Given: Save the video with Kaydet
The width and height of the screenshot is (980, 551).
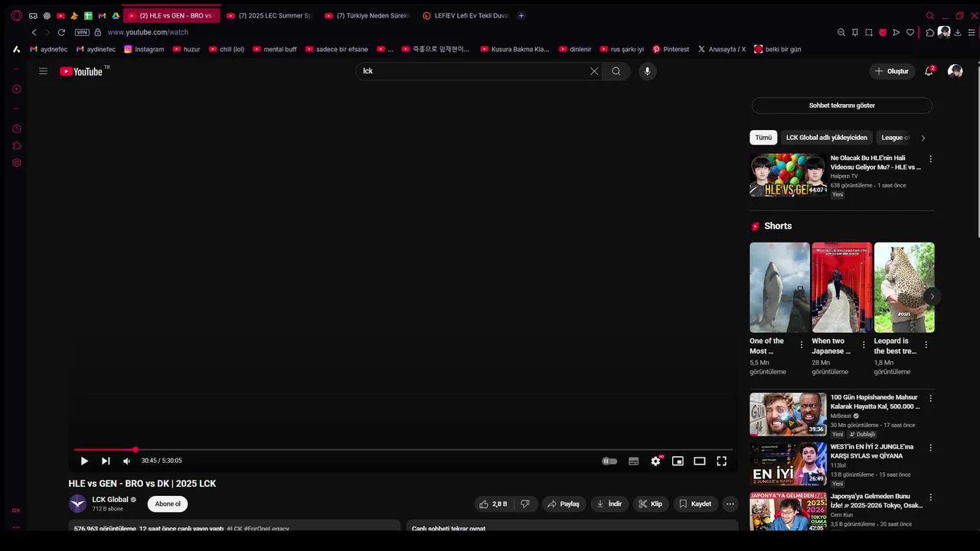Looking at the screenshot, I should pos(695,504).
